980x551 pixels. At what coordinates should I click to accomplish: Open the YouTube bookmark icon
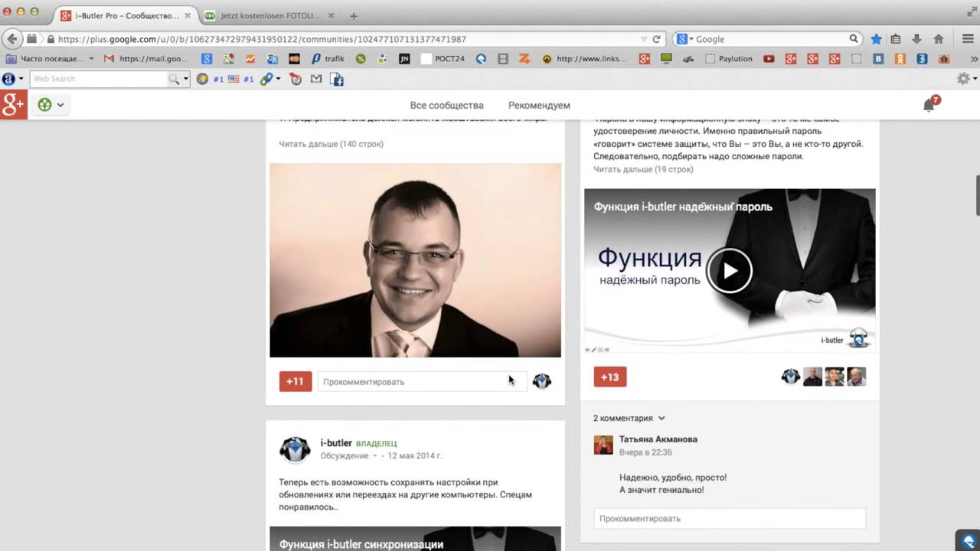coord(769,58)
